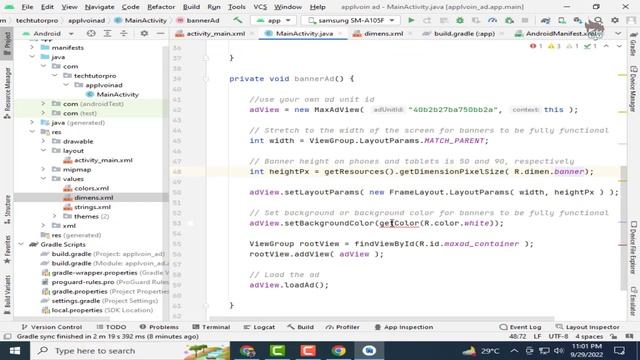Collapse the Gradle Scripts node
The height and width of the screenshot is (360, 640).
click(x=21, y=244)
